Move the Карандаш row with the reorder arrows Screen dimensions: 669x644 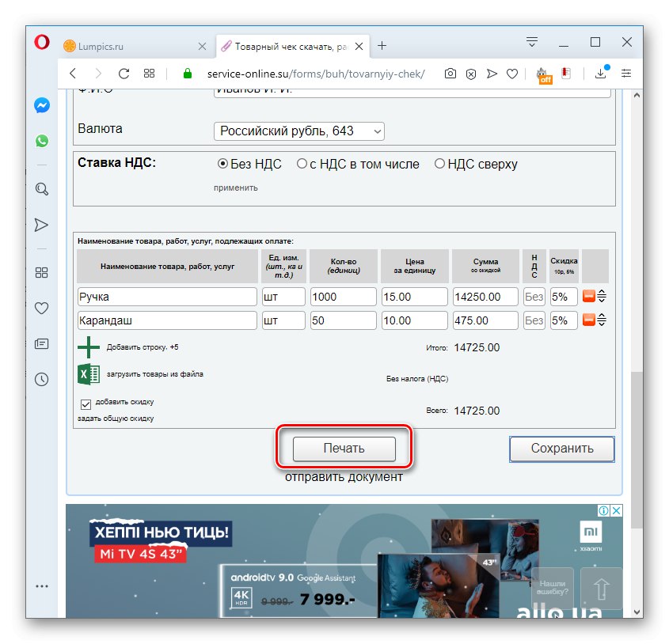tap(602, 320)
